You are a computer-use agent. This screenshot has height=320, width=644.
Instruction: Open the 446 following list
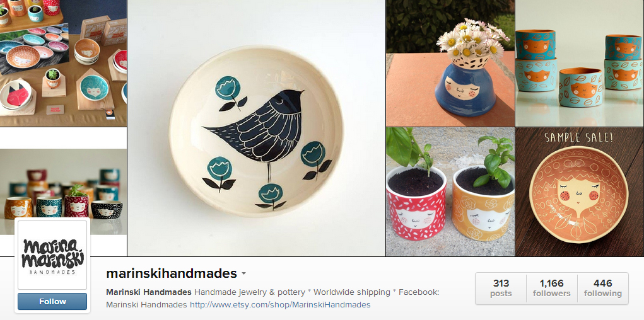[x=603, y=289]
